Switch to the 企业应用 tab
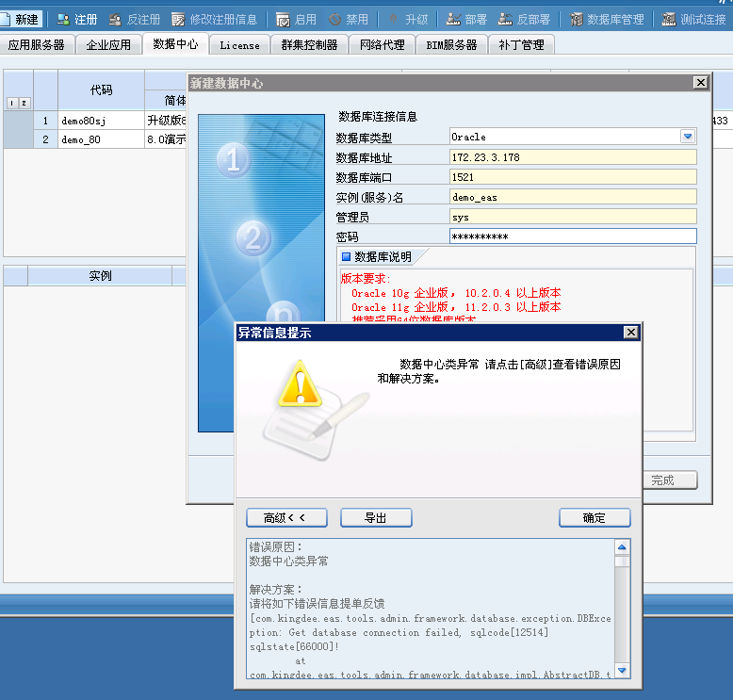This screenshot has width=733, height=700. (108, 45)
